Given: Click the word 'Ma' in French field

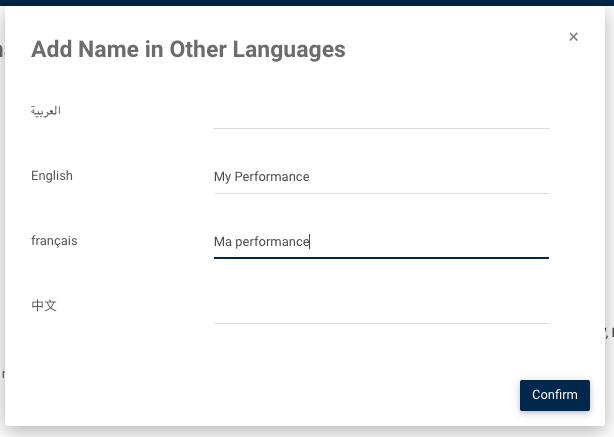Looking at the screenshot, I should pos(223,242).
